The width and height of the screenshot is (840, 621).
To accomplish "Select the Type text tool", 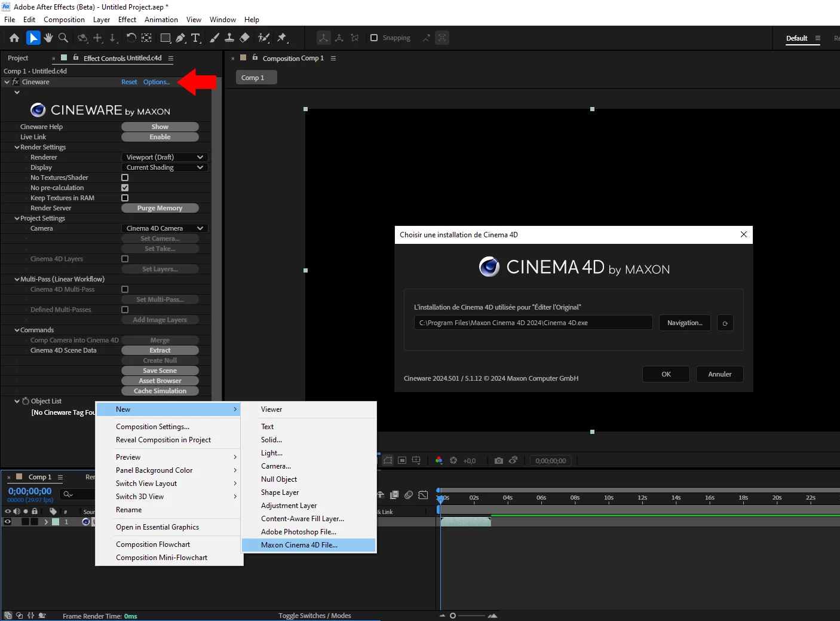I will tap(195, 38).
